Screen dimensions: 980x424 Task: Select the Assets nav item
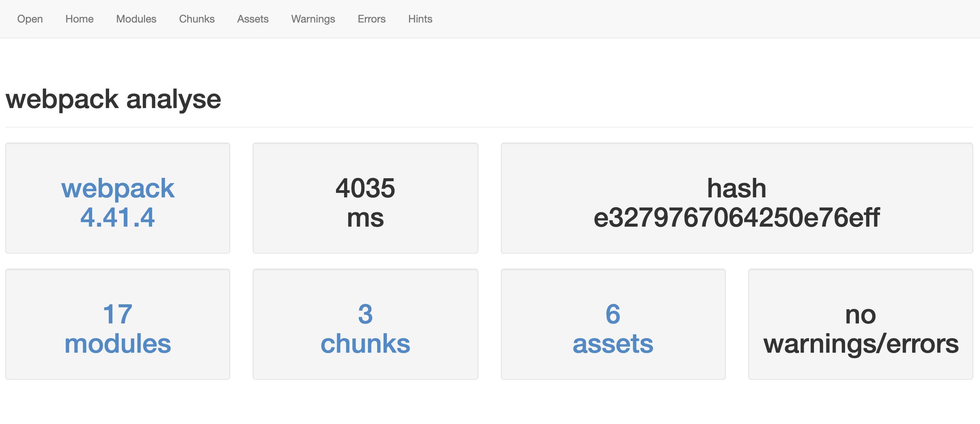[x=253, y=19]
